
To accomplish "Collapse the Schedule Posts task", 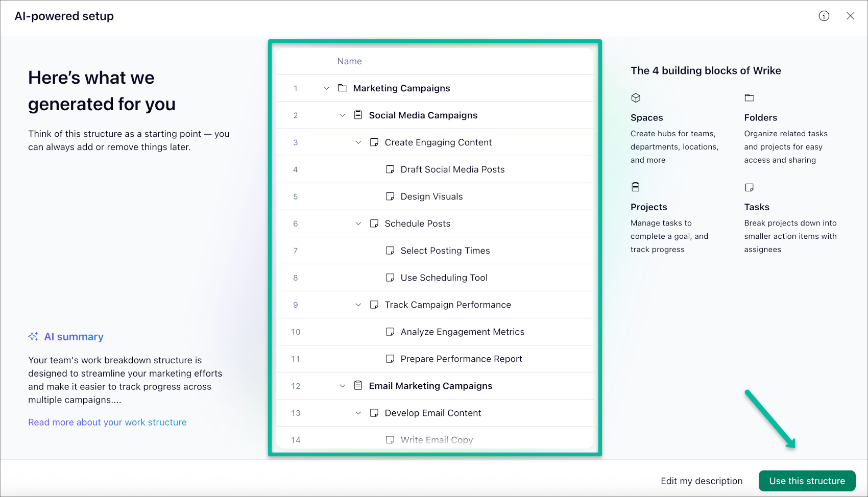I will coord(358,223).
